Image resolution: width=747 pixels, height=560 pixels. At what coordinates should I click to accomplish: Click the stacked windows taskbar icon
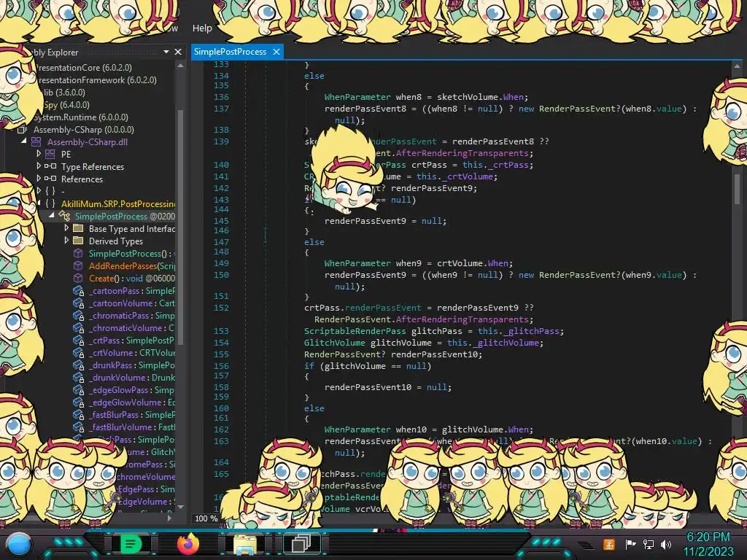pos(301,544)
